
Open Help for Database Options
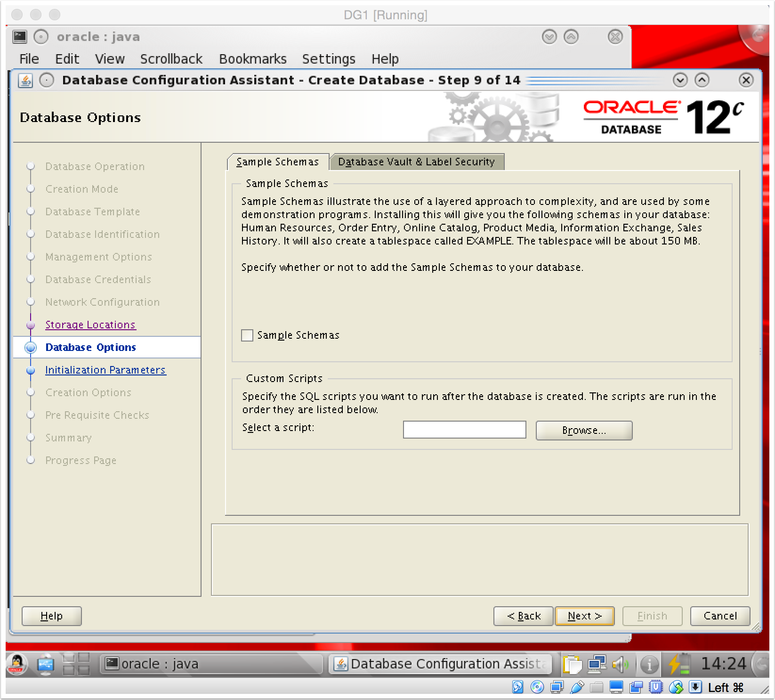[x=52, y=616]
